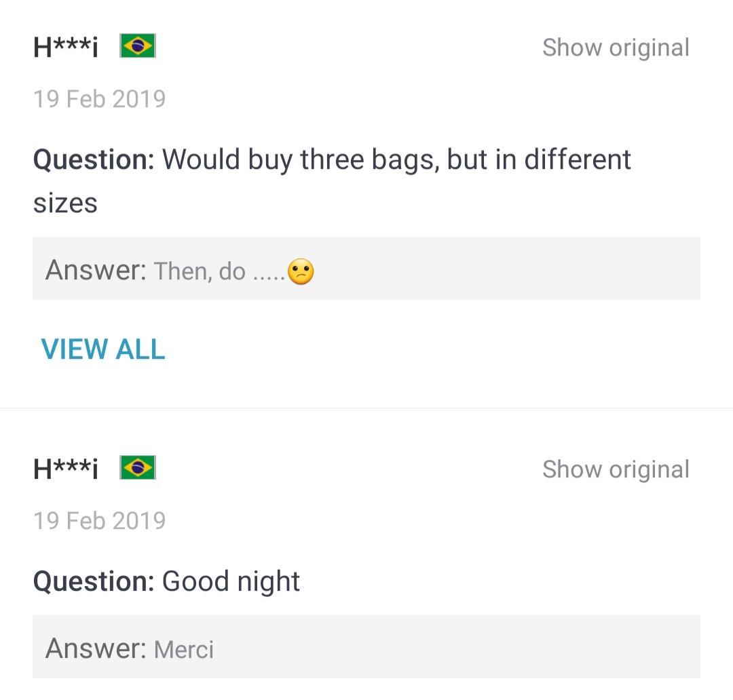Screen dimensions: 733x700
Task: Select the date 19 Feb 2019 on first post
Action: coord(99,98)
